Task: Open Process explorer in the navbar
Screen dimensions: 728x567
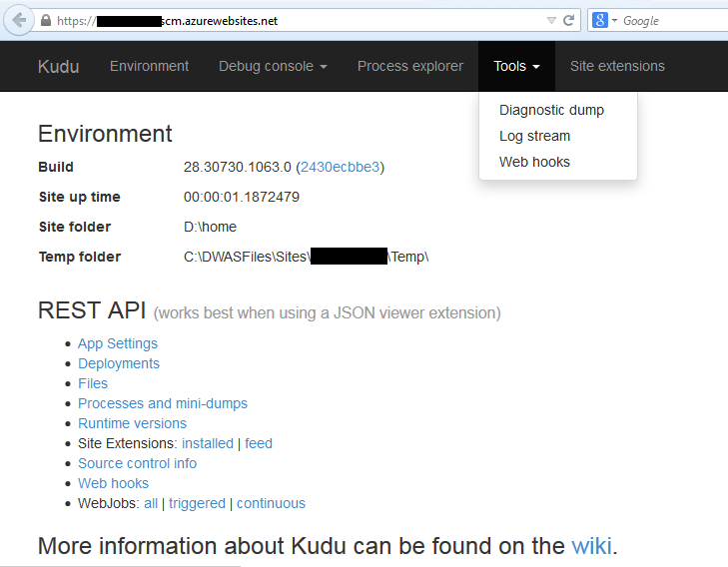Action: tap(409, 66)
